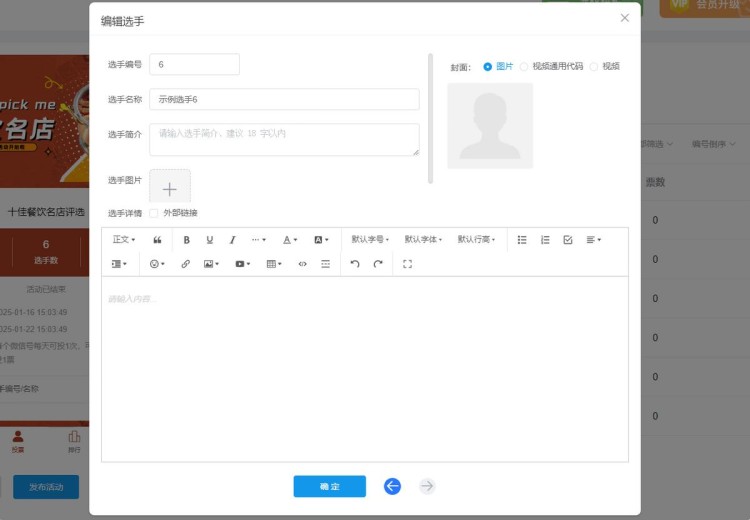Expand the 正文 paragraph style dropdown
Image resolution: width=750 pixels, height=520 pixels.
124,240
